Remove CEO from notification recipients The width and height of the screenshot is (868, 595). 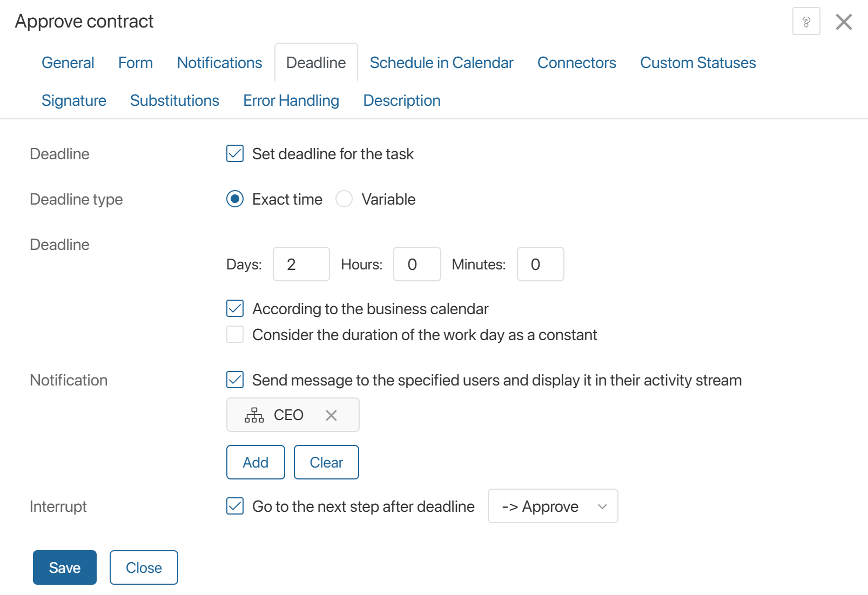(331, 415)
